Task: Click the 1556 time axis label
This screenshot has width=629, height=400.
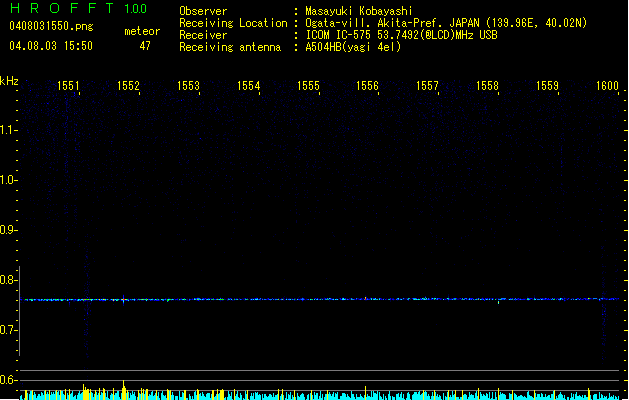Action: [367, 85]
